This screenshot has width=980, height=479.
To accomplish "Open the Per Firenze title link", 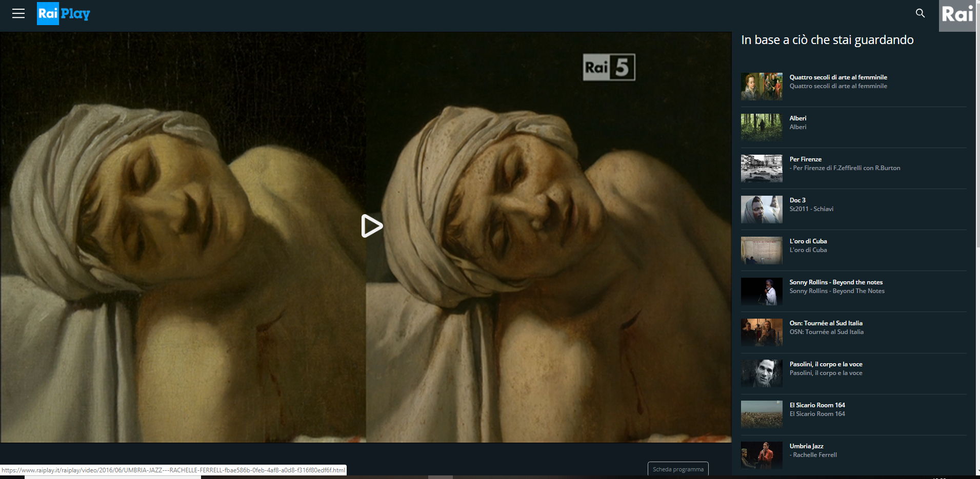I will point(805,159).
